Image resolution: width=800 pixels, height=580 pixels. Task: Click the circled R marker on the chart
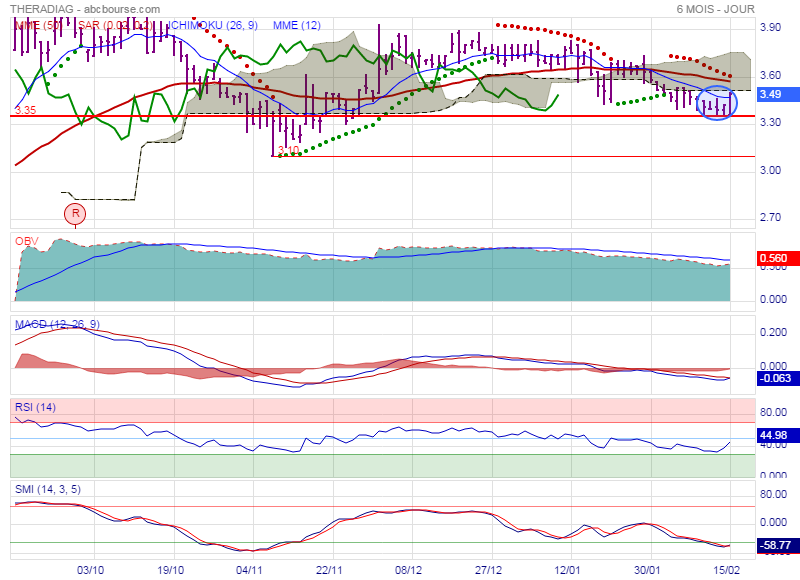tap(75, 212)
